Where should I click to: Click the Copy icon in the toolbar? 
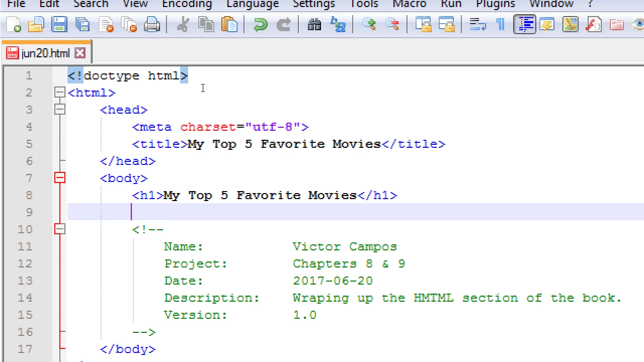(206, 25)
